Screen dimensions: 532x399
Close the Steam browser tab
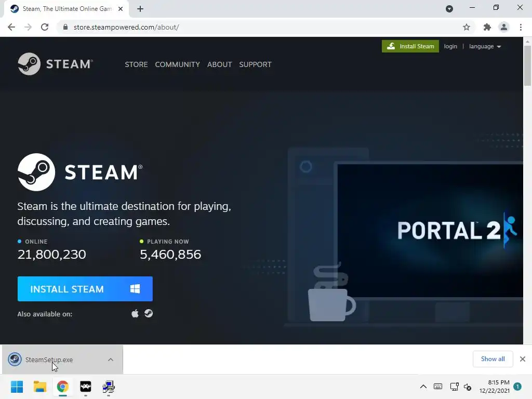tap(121, 9)
